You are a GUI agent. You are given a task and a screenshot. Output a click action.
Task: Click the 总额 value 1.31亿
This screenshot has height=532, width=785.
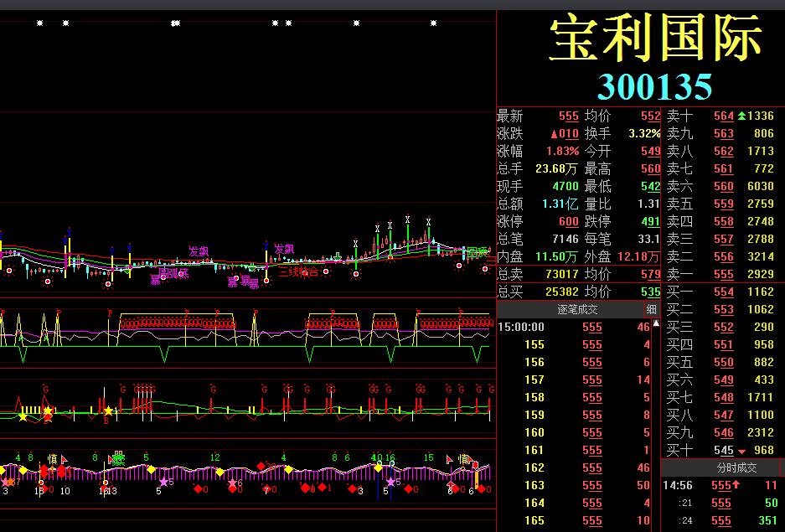point(560,204)
